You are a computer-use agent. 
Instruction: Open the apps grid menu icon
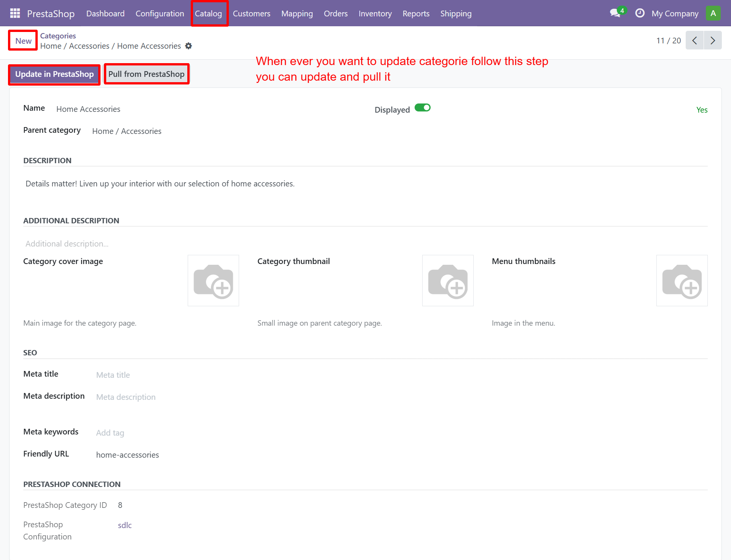pyautogui.click(x=15, y=13)
